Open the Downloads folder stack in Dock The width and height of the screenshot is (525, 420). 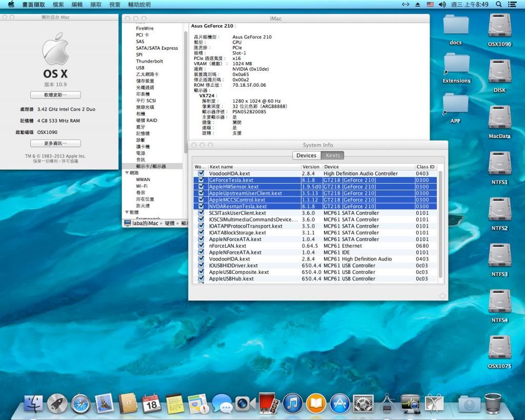click(470, 404)
